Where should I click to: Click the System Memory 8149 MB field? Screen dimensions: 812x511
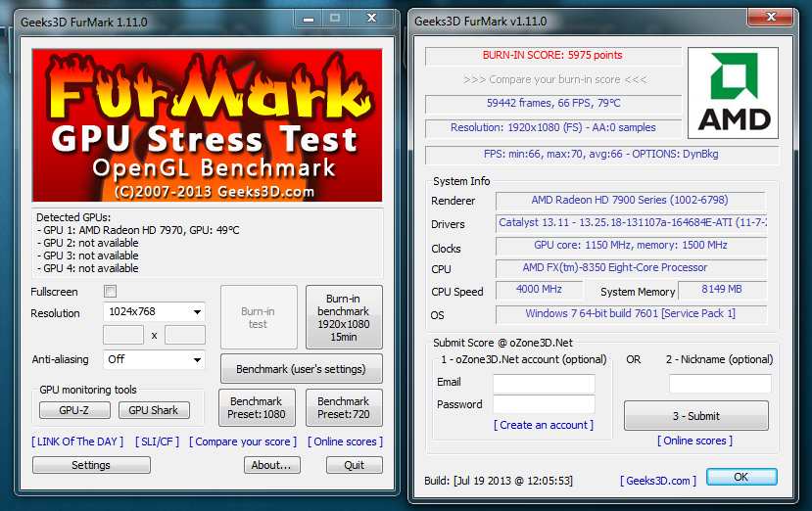pos(722,290)
